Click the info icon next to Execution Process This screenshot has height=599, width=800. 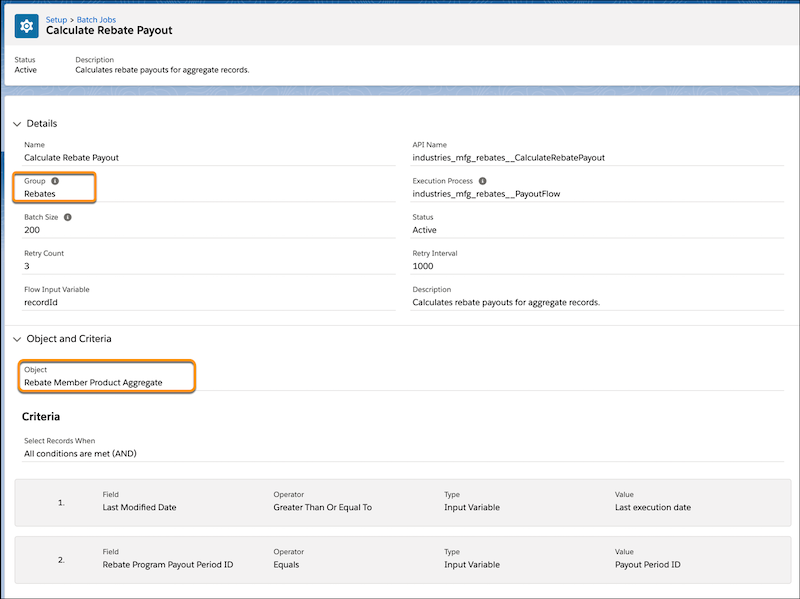click(x=482, y=181)
